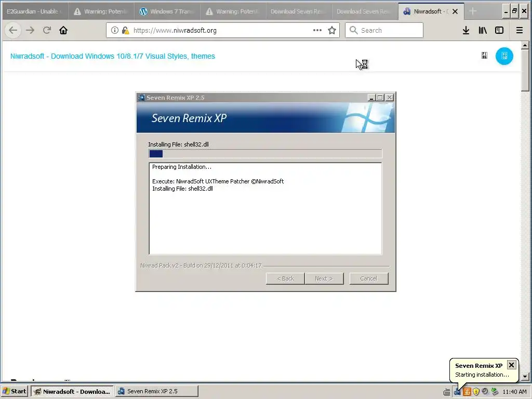Click 'Execute: NiwradSoft UXTheme Patcher' log line
532x399 pixels.
(x=218, y=181)
